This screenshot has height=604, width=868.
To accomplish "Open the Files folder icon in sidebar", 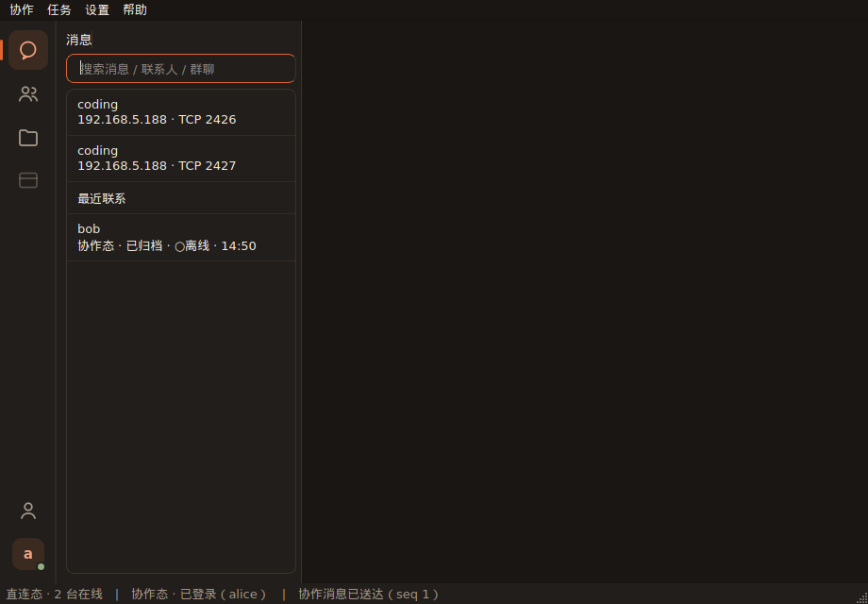I will click(28, 138).
